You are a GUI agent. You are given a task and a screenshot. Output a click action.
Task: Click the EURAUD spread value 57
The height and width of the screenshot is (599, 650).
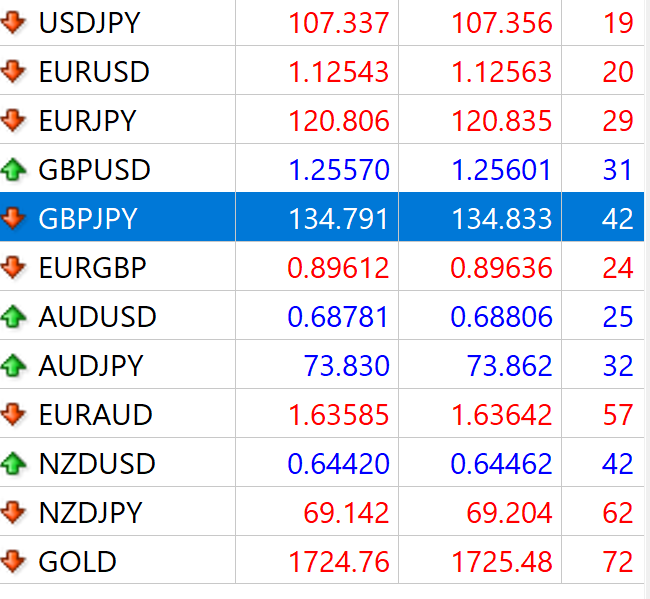(x=618, y=415)
